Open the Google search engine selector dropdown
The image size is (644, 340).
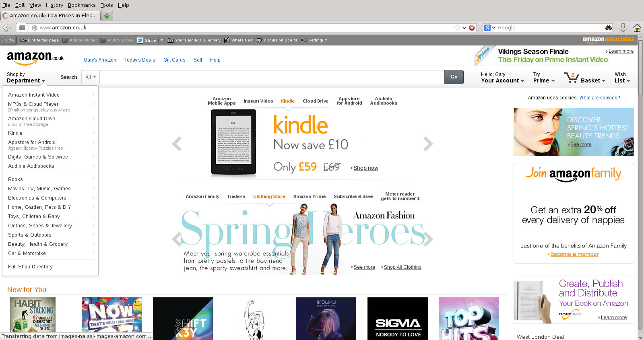[489, 28]
